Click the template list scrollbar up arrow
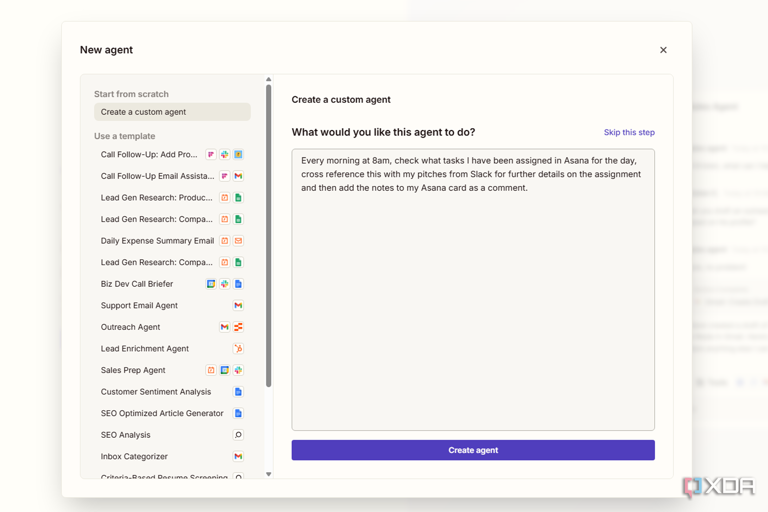 [x=268, y=79]
